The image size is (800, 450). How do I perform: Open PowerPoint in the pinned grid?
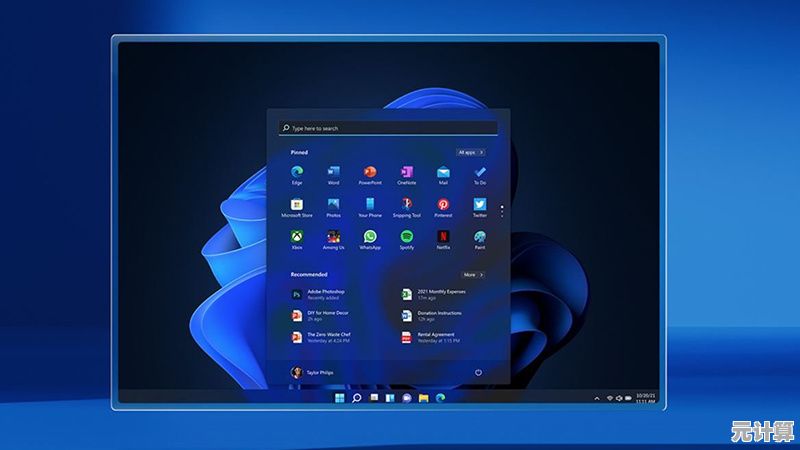coord(370,173)
